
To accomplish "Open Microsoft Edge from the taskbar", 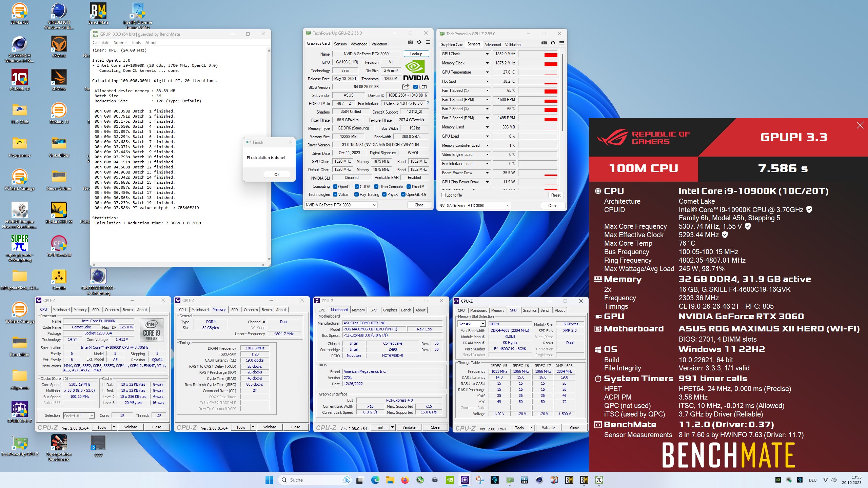I will (x=375, y=480).
